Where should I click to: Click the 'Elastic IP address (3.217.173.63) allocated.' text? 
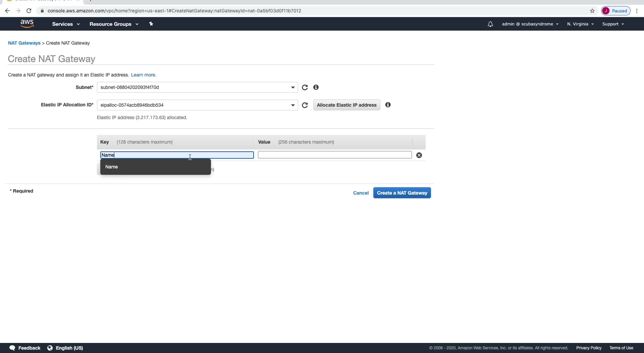point(142,117)
